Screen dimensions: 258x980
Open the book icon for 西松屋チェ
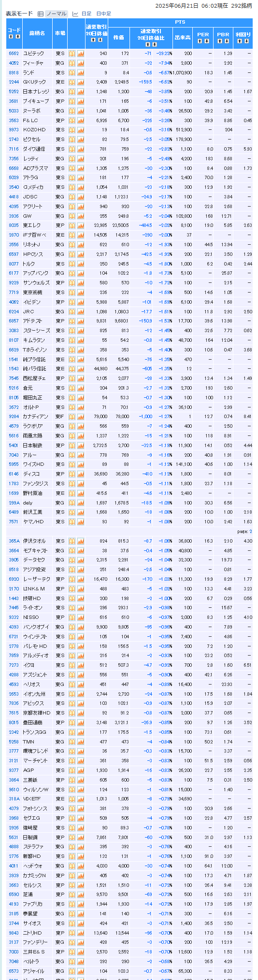coord(72,378)
